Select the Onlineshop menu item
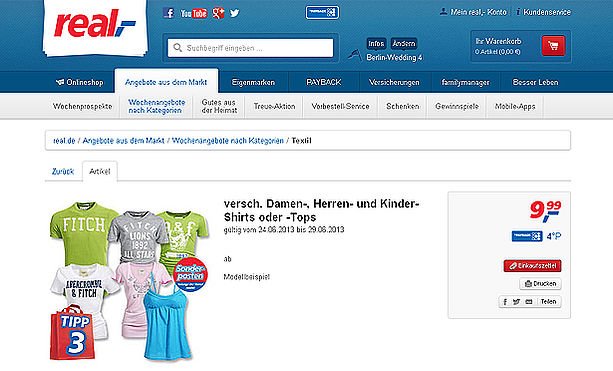 [x=80, y=82]
